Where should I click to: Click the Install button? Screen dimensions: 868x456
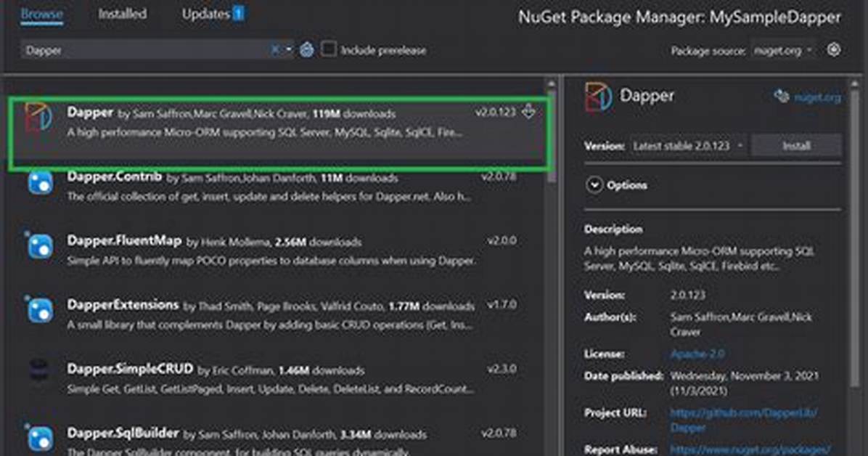[x=796, y=146]
